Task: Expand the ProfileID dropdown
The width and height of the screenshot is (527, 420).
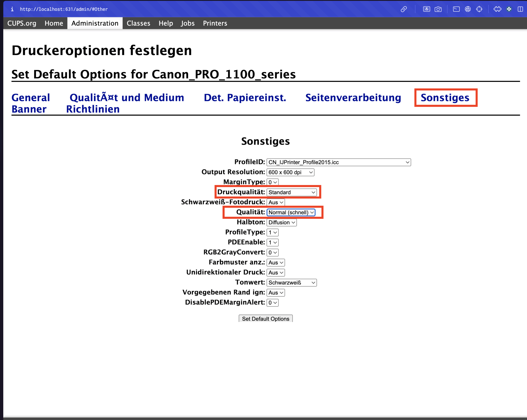Action: (338, 162)
